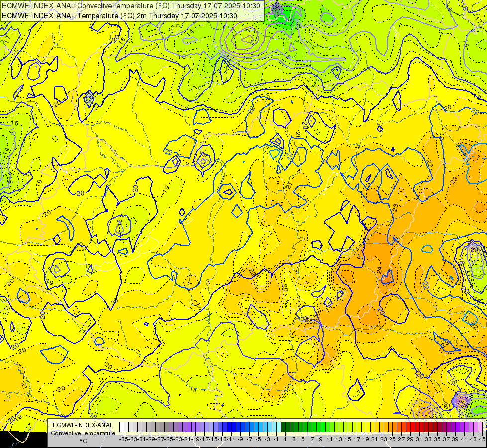Click the legend value -1

[276, 439]
